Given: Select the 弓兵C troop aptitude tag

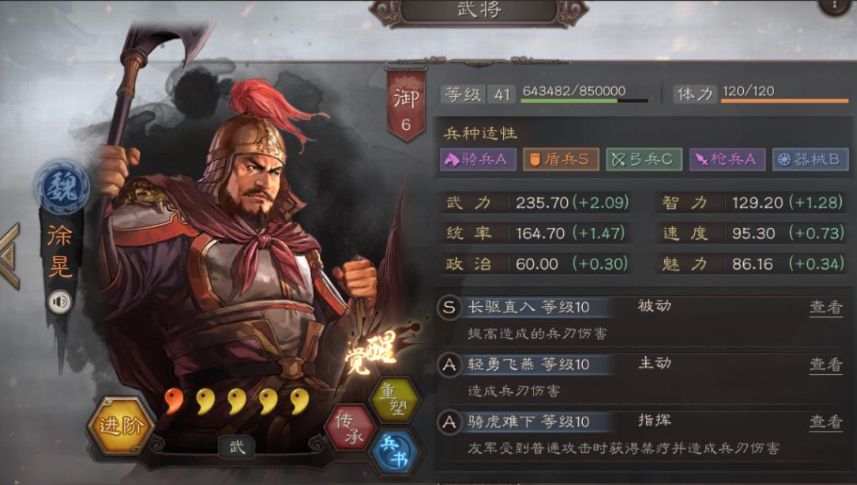Looking at the screenshot, I should (x=644, y=159).
